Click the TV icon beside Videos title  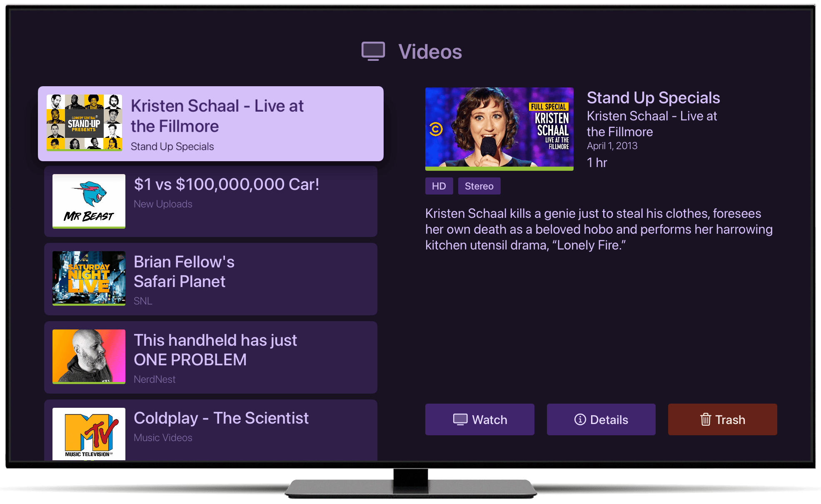click(x=373, y=51)
